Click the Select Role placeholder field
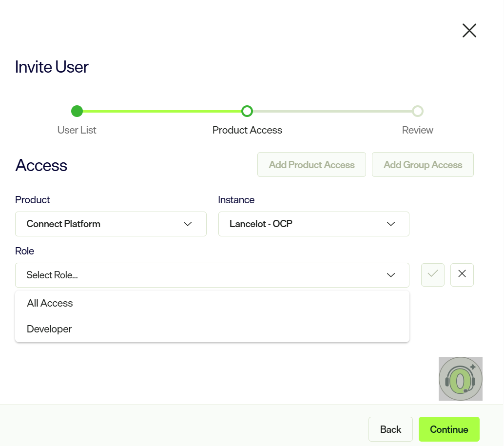 pyautogui.click(x=212, y=275)
